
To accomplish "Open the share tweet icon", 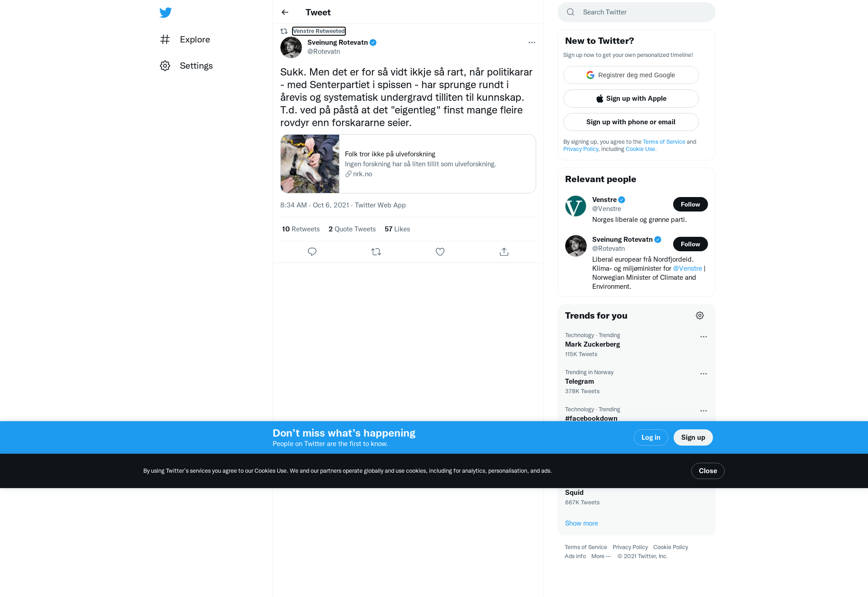I will pos(504,252).
